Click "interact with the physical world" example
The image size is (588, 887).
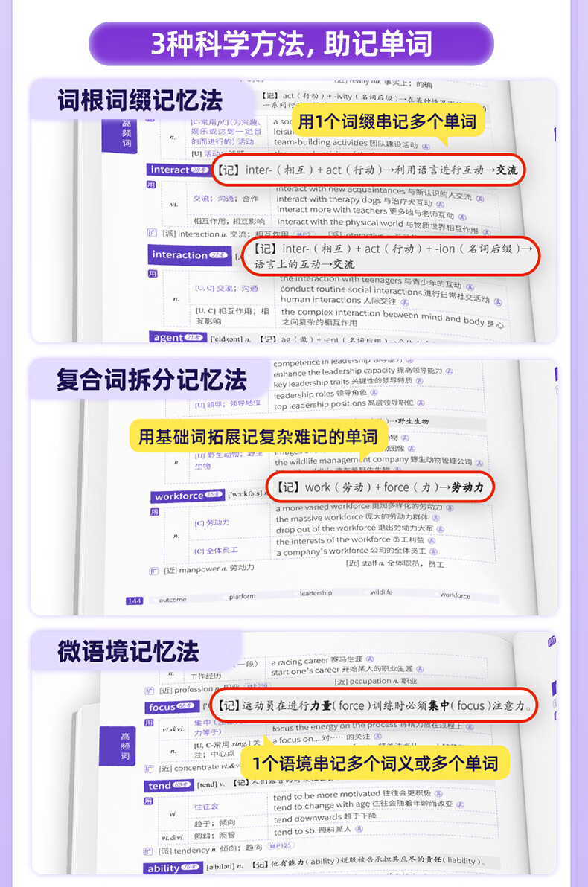pos(384,225)
